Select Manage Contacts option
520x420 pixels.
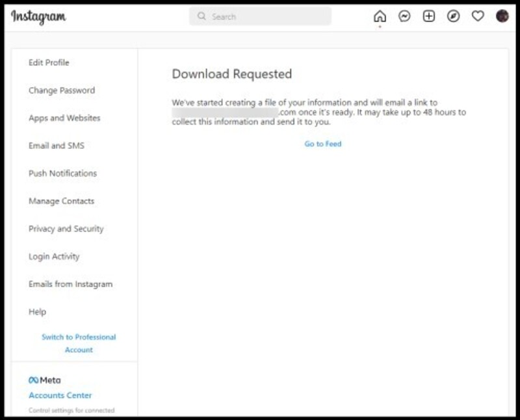(61, 202)
